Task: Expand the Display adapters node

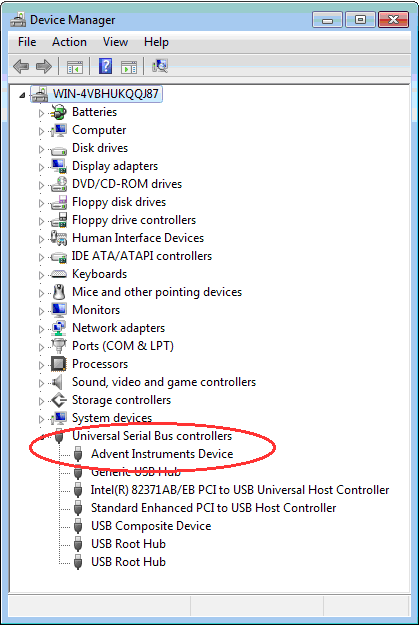Action: 41,167
